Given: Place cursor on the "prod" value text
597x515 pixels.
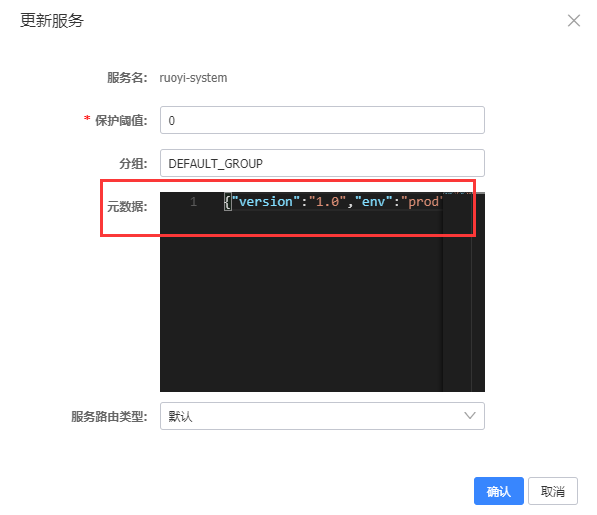Looking at the screenshot, I should (422, 201).
